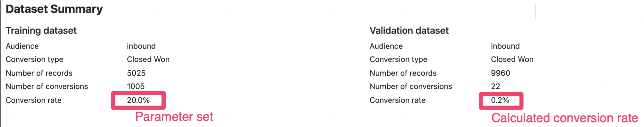
Task: Click training Number of conversions label
Action: click(47, 86)
